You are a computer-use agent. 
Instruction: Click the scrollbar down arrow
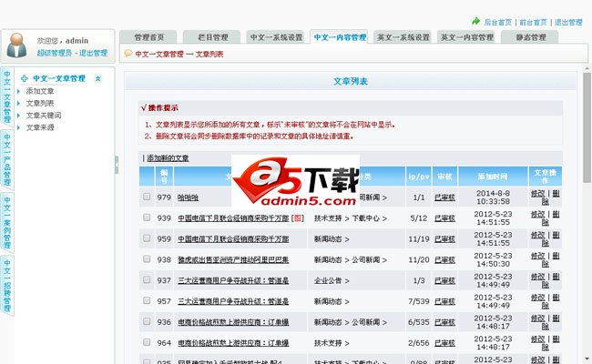tap(587, 359)
